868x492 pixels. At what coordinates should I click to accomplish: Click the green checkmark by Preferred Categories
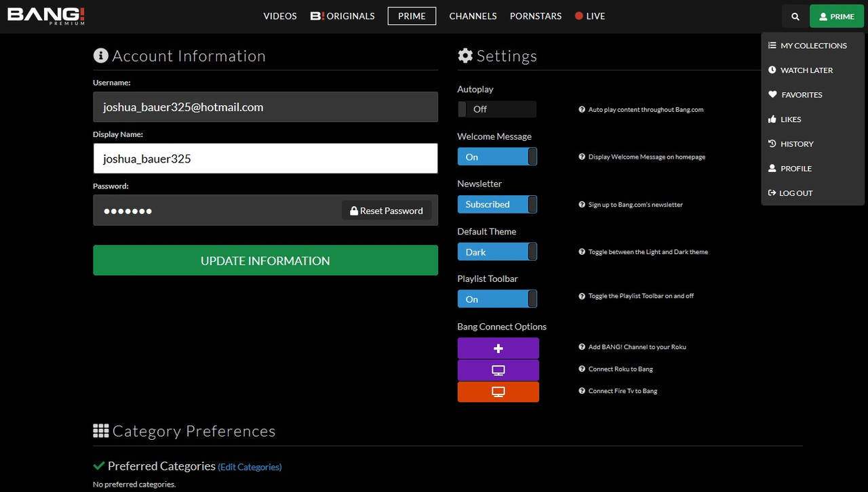coord(99,466)
